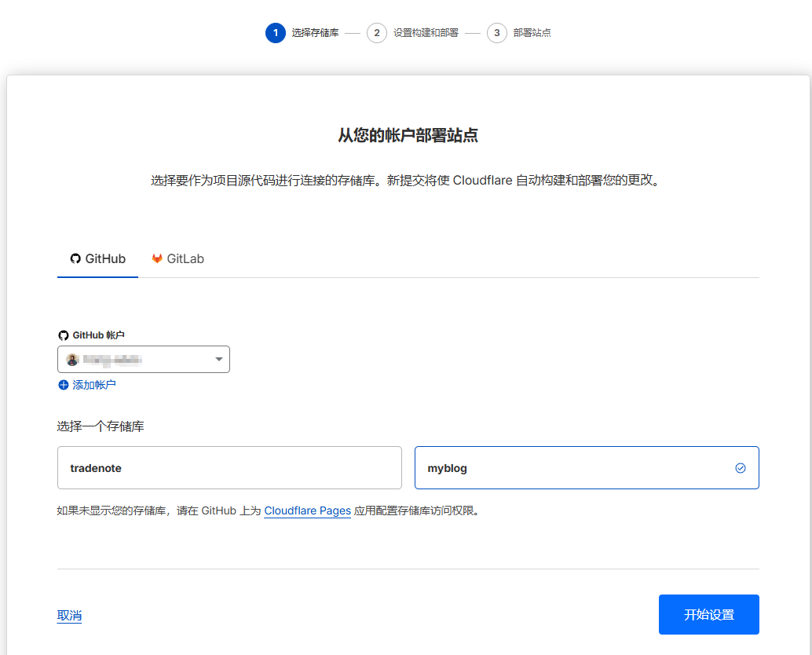
Task: Click the GitHub account avatar image
Action: point(72,360)
